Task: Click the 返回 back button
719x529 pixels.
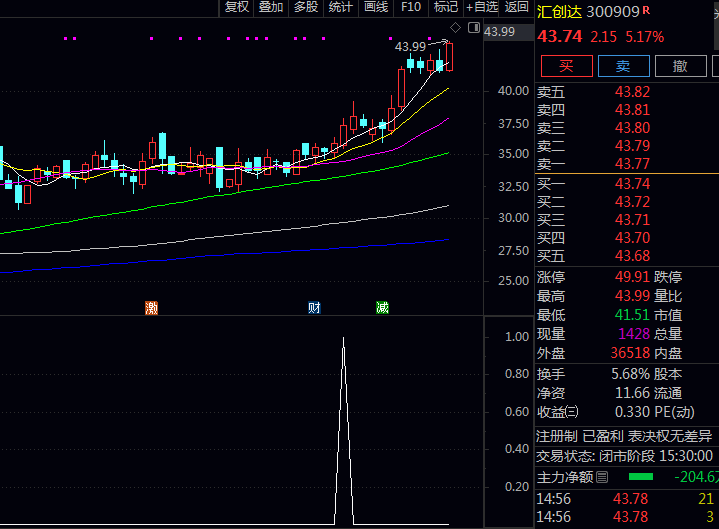Action: (516, 7)
